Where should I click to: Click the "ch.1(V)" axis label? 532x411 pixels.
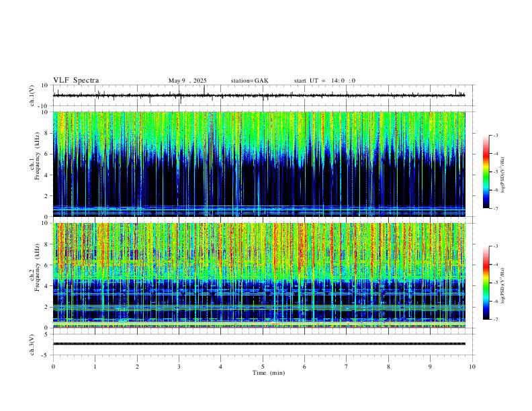click(x=32, y=95)
